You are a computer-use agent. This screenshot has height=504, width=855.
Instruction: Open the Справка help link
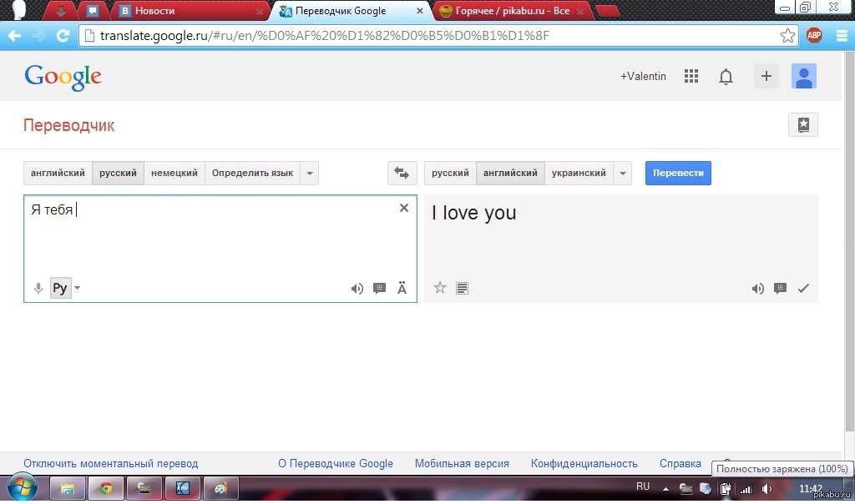(x=680, y=464)
